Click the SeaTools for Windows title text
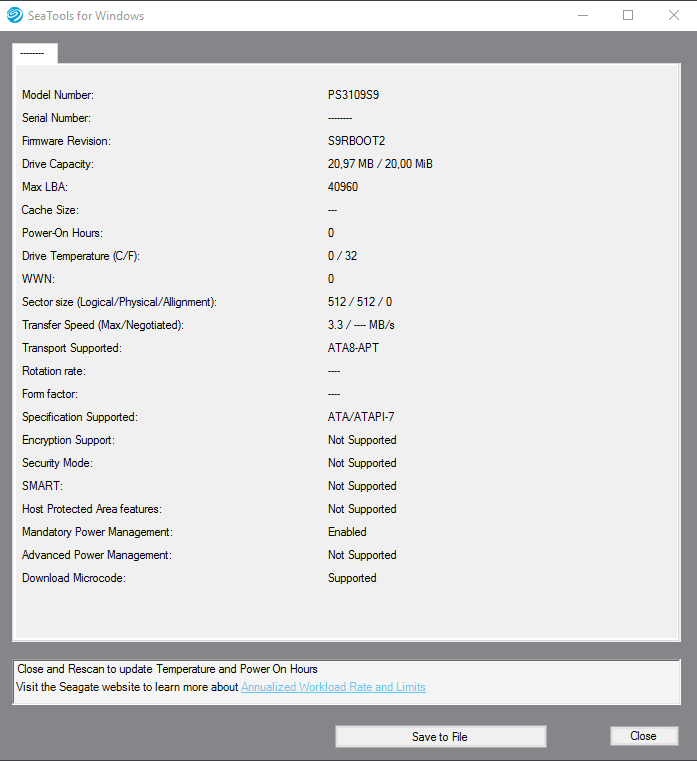The image size is (697, 761). pyautogui.click(x=86, y=16)
